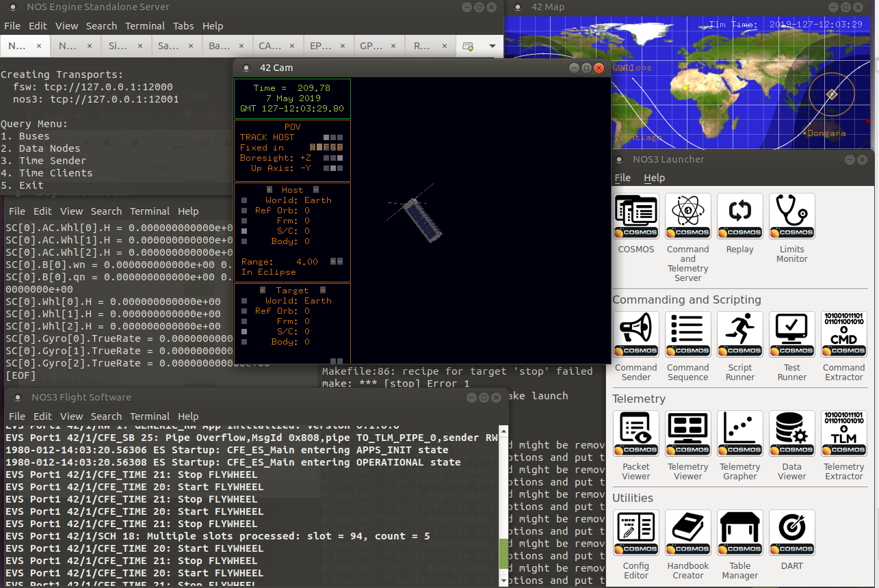Click the Flight Software terminal scrollbar thumb
This screenshot has height=588, width=879.
[504, 554]
